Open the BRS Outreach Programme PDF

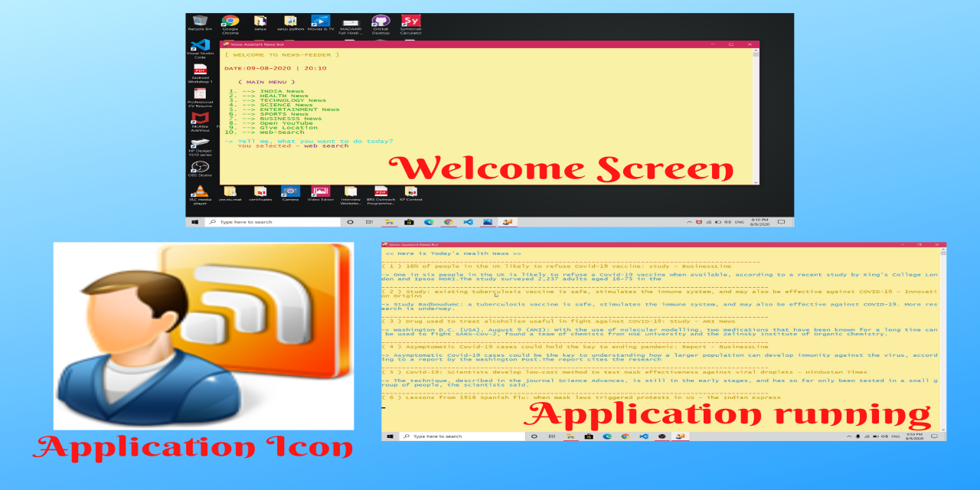point(381,195)
